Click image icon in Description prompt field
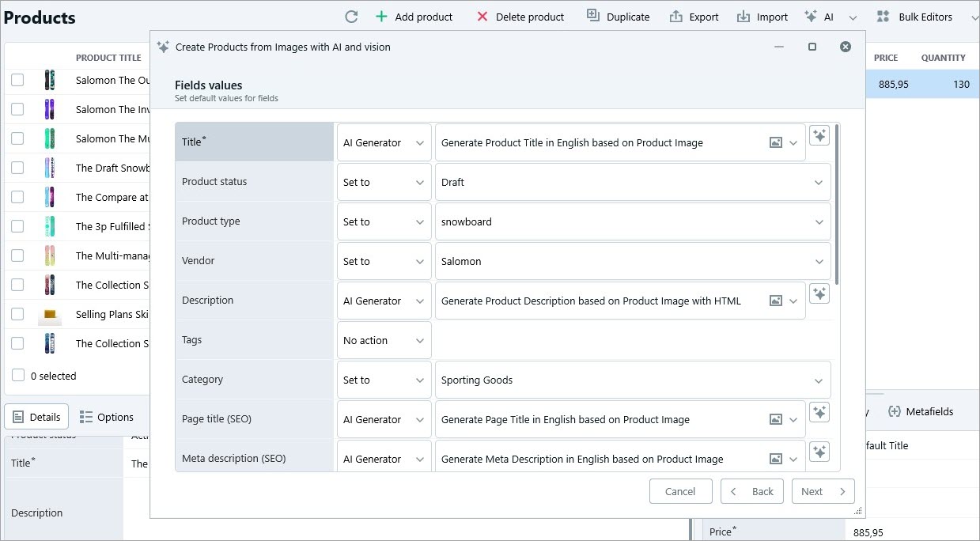980x541 pixels. pyautogui.click(x=776, y=301)
